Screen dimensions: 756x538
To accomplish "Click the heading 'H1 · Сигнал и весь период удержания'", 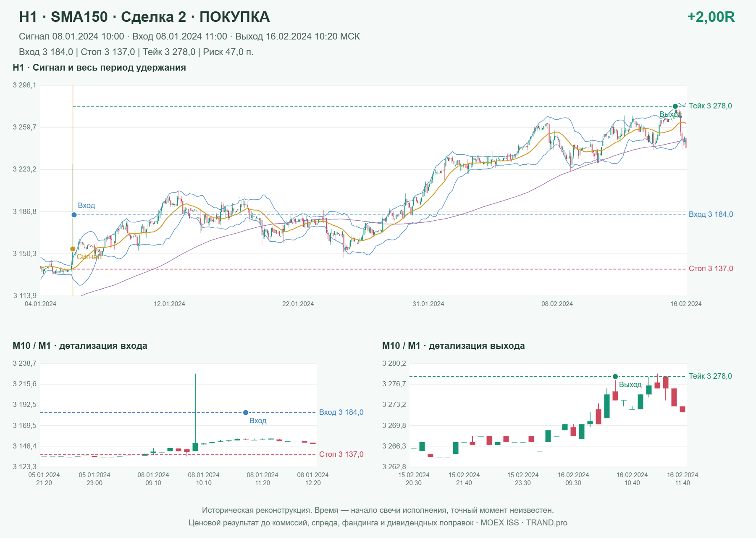I will [99, 68].
